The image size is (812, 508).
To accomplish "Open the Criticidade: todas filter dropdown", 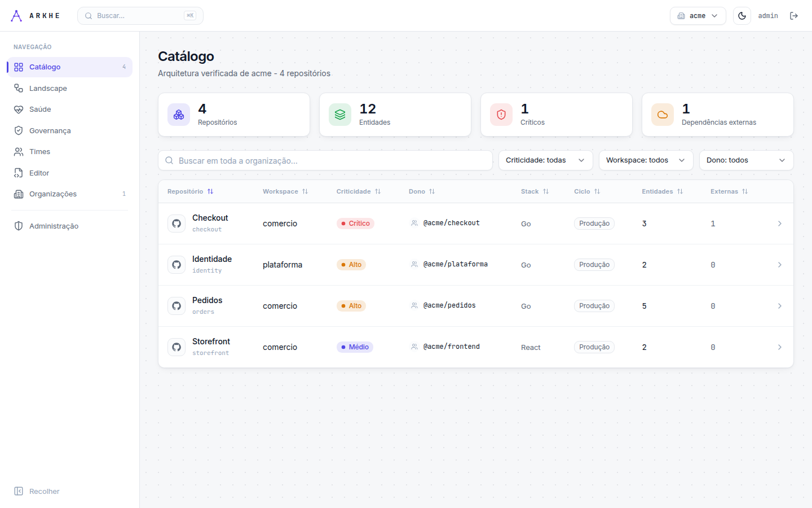I will [x=546, y=160].
